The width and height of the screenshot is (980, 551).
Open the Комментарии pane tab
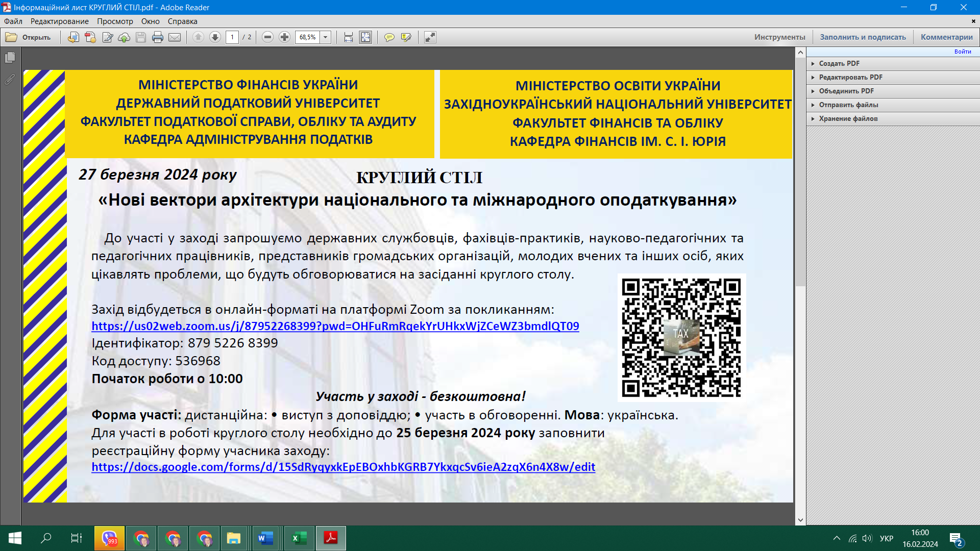click(x=946, y=37)
